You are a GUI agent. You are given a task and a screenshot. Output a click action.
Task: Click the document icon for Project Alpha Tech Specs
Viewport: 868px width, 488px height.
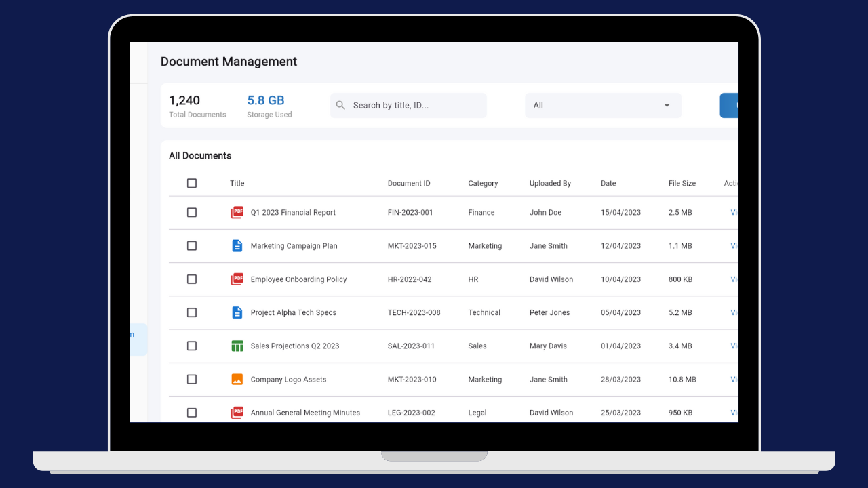(237, 312)
